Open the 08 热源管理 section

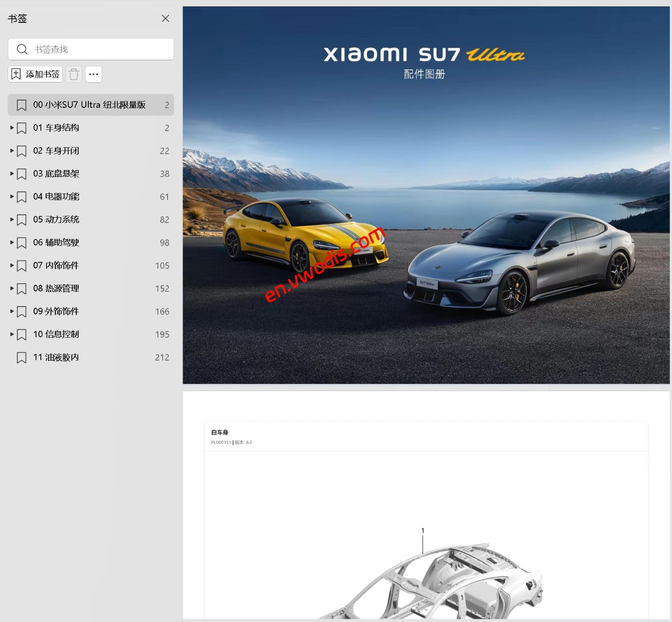[56, 288]
